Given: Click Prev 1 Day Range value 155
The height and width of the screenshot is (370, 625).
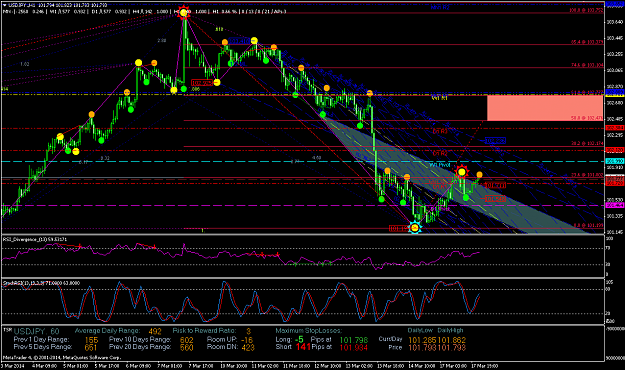Looking at the screenshot, I should (x=91, y=340).
